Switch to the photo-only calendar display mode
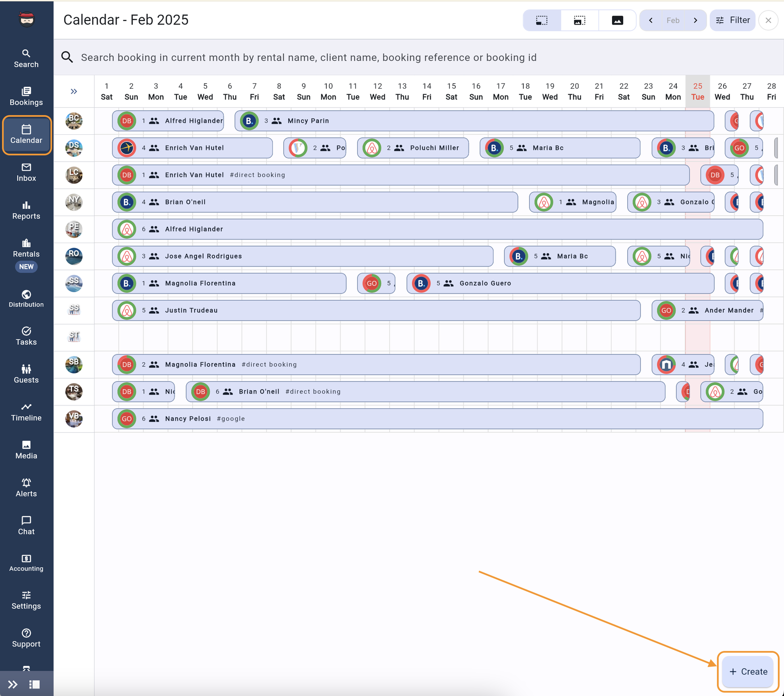784x696 pixels. [x=617, y=20]
